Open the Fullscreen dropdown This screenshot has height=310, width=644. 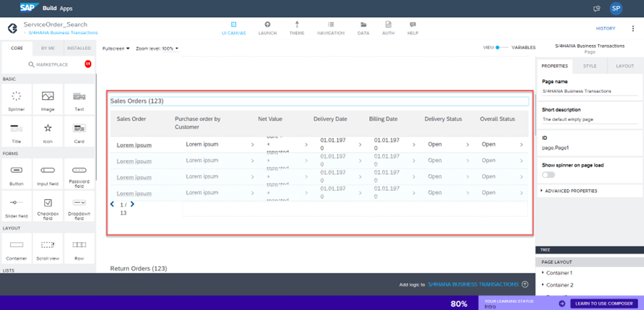pos(116,48)
